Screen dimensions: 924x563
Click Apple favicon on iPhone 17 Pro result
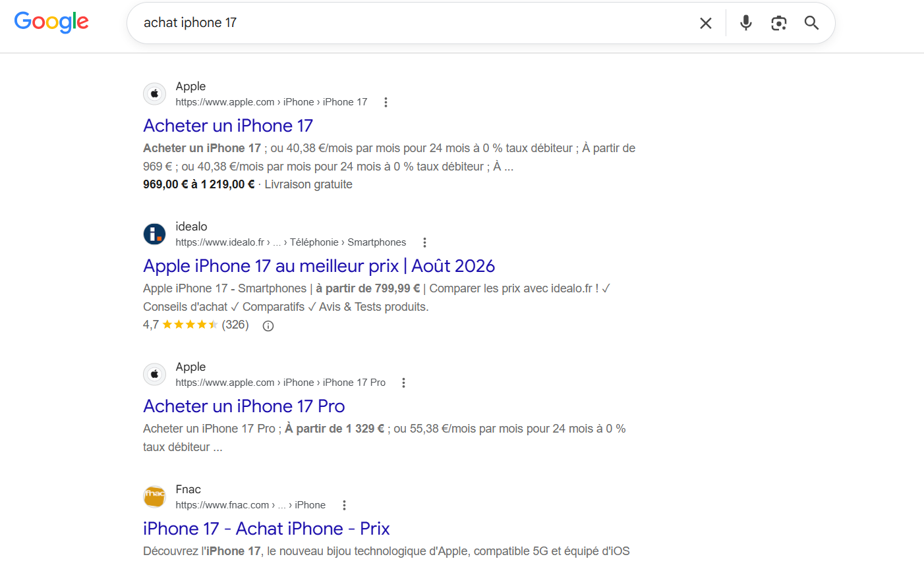(x=155, y=374)
